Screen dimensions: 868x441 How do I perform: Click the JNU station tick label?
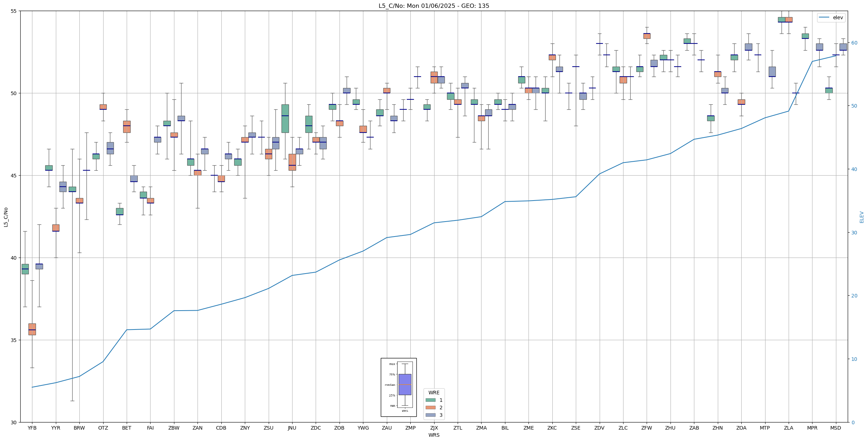292,428
